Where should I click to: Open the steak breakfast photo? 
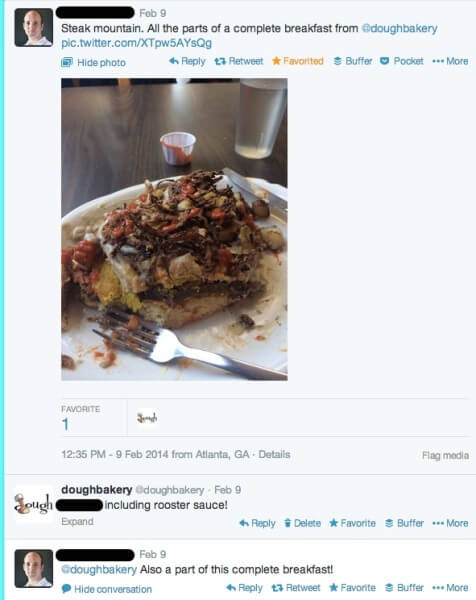pos(174,229)
